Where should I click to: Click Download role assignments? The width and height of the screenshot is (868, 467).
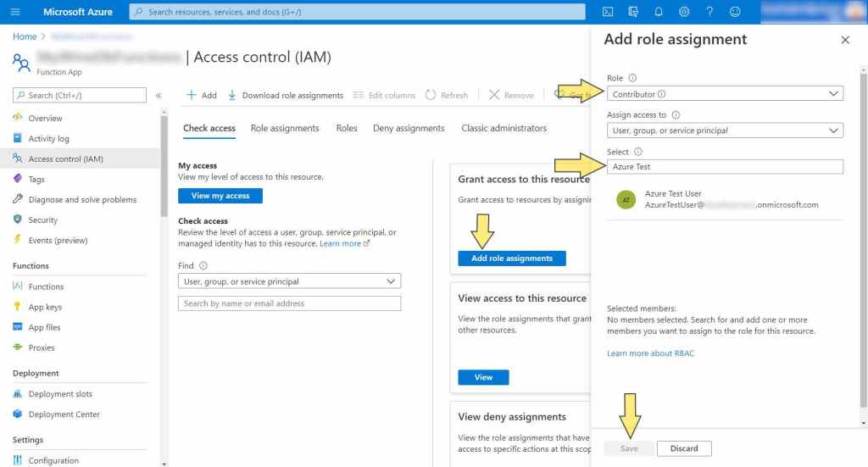(285, 95)
